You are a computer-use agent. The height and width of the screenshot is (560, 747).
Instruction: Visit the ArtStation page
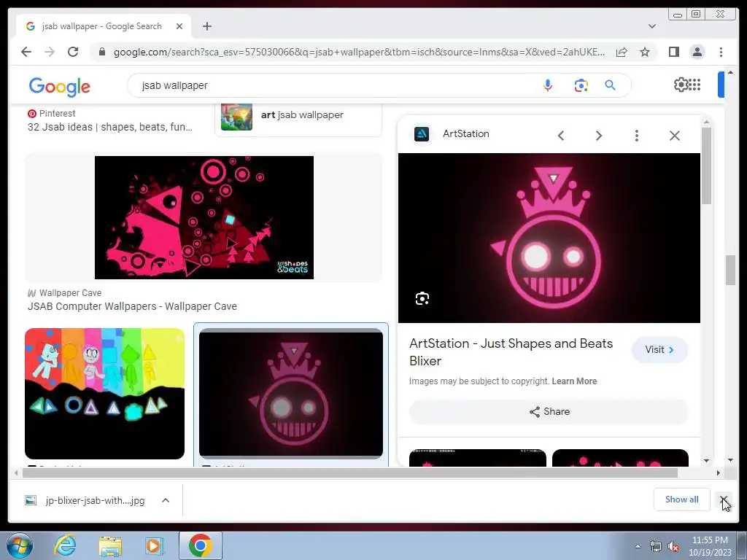(659, 349)
